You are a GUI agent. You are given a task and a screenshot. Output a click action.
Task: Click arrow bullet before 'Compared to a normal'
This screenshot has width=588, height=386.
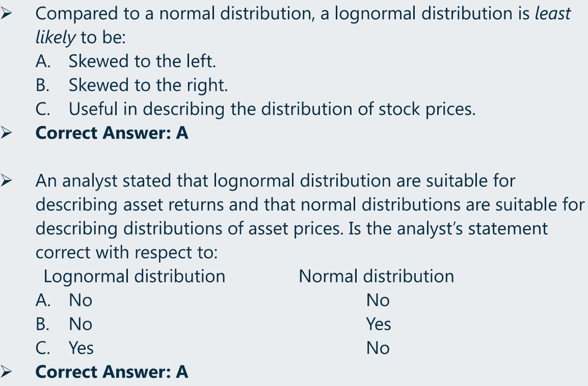(x=6, y=14)
